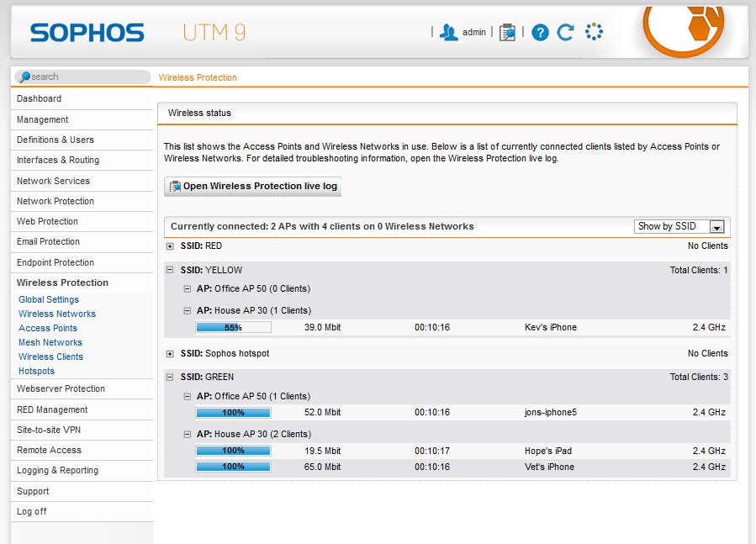Collapse House AP 30 (1 Clients)
The height and width of the screenshot is (544, 756).
pos(187,311)
